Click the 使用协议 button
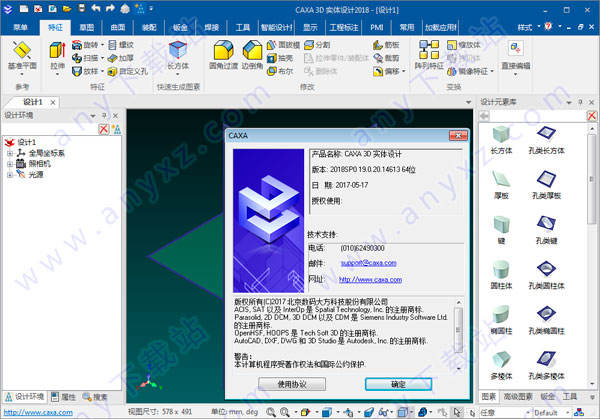 [x=292, y=384]
